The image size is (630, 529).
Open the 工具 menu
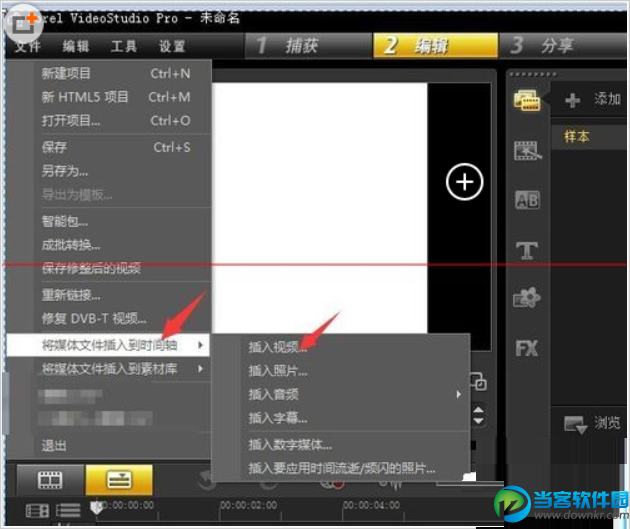point(124,46)
